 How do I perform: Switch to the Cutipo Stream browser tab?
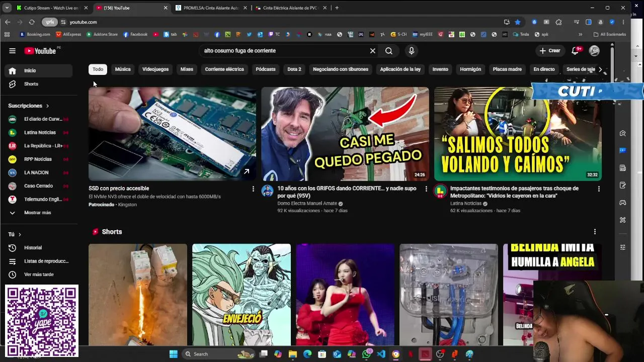tap(52, 8)
